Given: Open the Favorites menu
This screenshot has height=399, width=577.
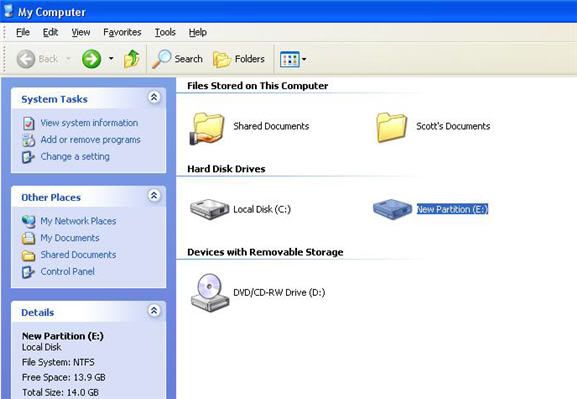Looking at the screenshot, I should pyautogui.click(x=122, y=32).
